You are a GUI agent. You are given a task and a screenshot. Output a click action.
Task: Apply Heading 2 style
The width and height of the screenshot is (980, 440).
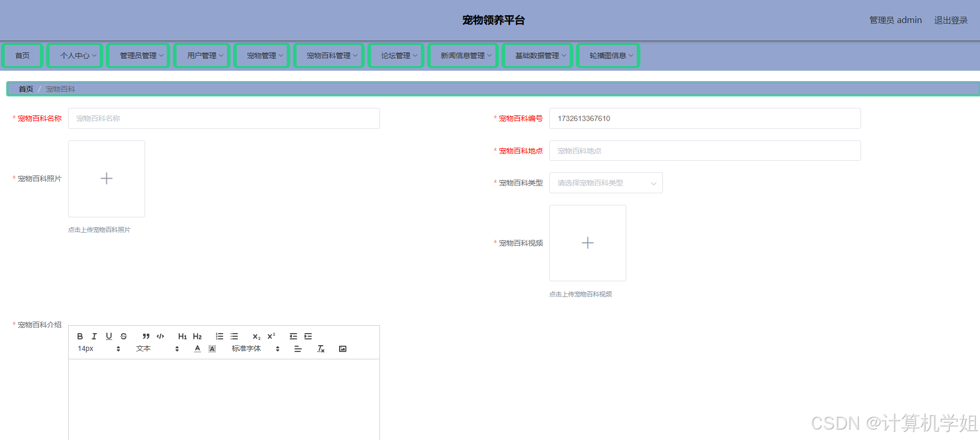[198, 336]
